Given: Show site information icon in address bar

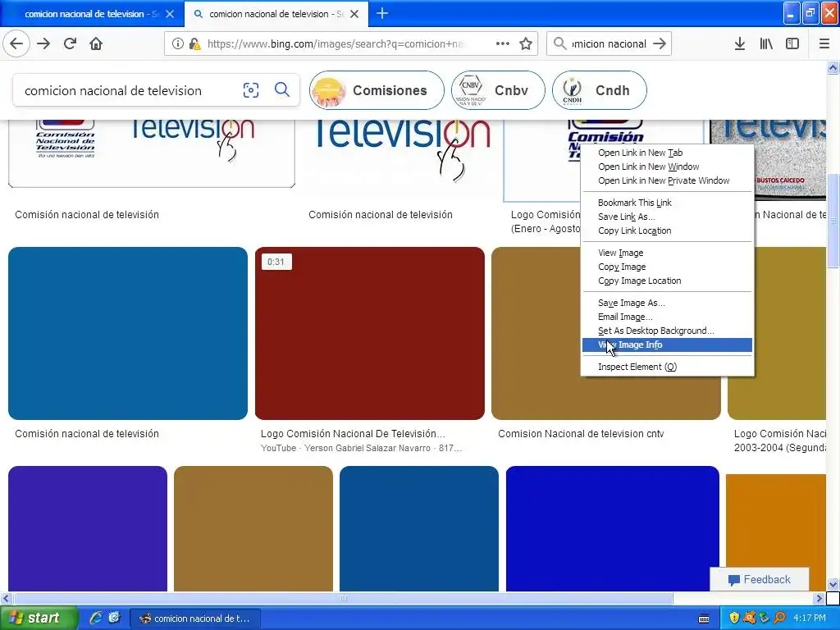Looking at the screenshot, I should [x=178, y=44].
